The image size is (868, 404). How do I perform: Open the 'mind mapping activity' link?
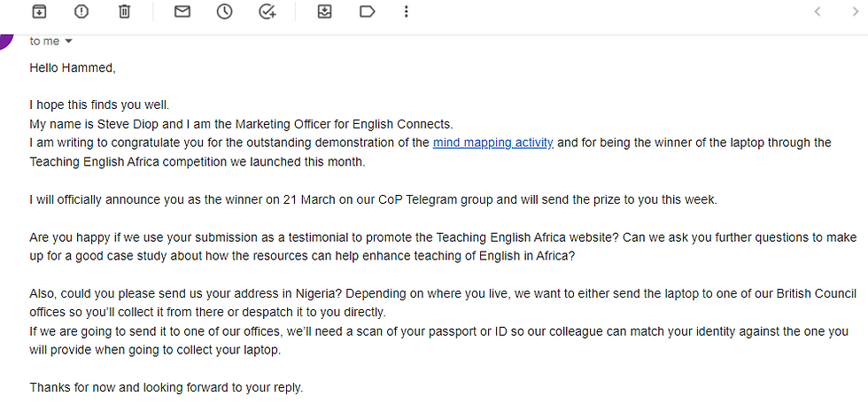pos(492,142)
